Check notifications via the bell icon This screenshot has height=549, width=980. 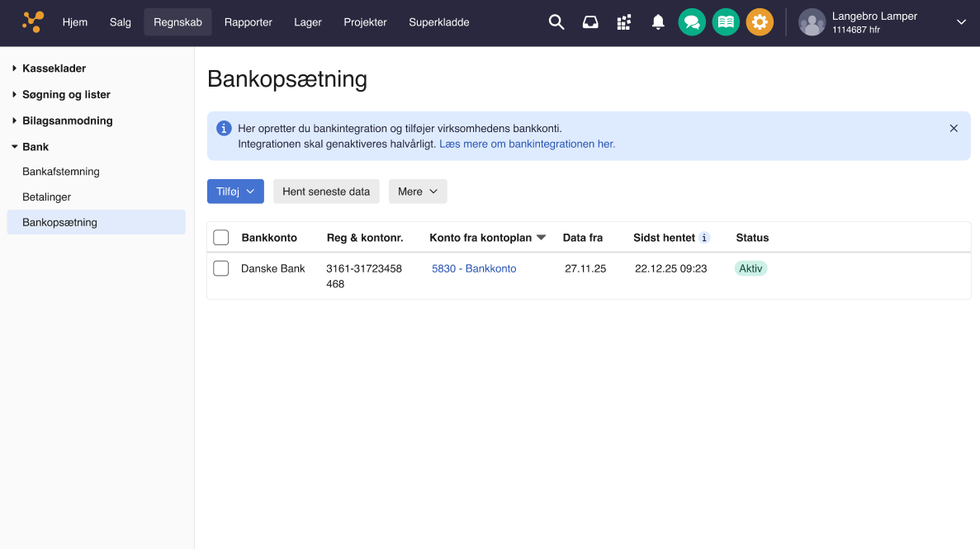pos(657,22)
